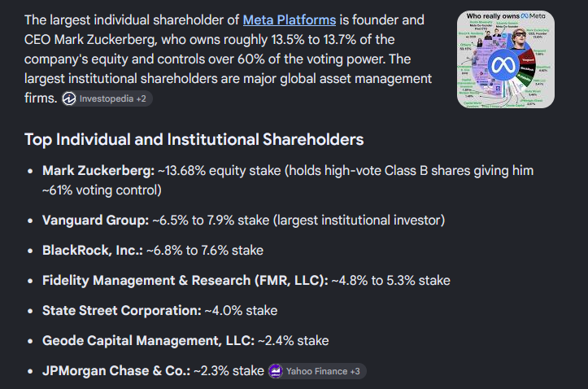This screenshot has height=389, width=588.
Task: Click the largest institutional investor parenthetical text
Action: [359, 221]
